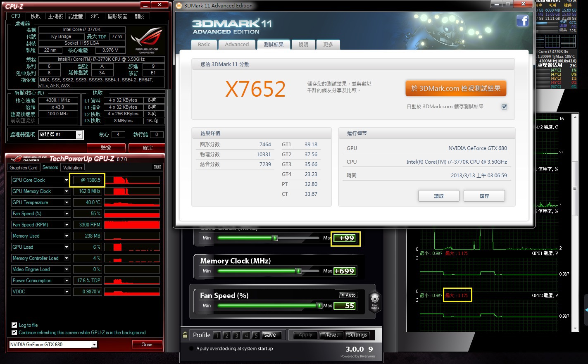Open VDDC sensor dropdown
Image resolution: width=588 pixels, height=364 pixels.
tap(67, 292)
